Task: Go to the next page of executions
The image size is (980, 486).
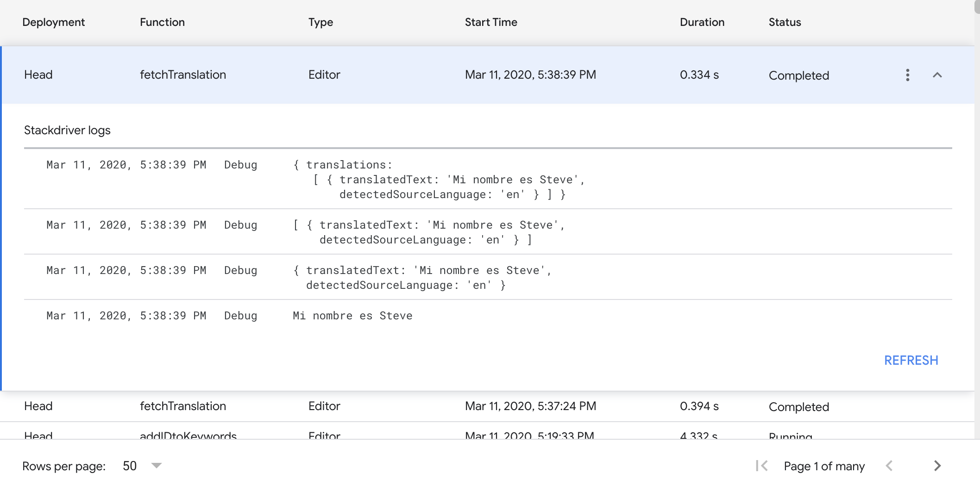Action: click(x=937, y=466)
